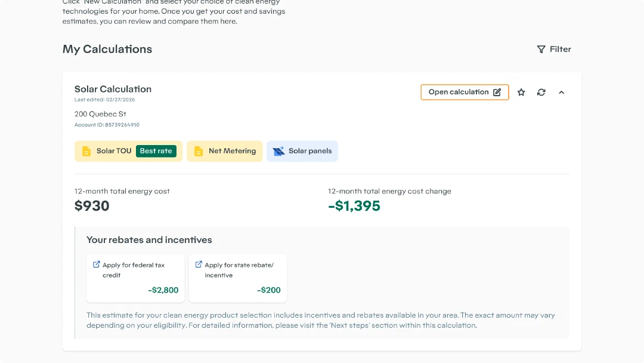Click the -$200 state rebate amount
This screenshot has height=363, width=644.
(x=268, y=290)
